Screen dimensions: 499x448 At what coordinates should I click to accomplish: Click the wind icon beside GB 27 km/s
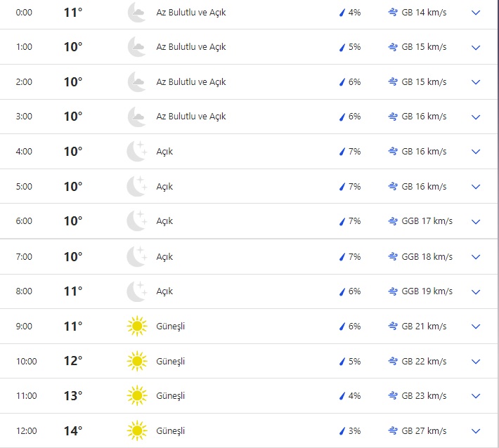pyautogui.click(x=393, y=430)
